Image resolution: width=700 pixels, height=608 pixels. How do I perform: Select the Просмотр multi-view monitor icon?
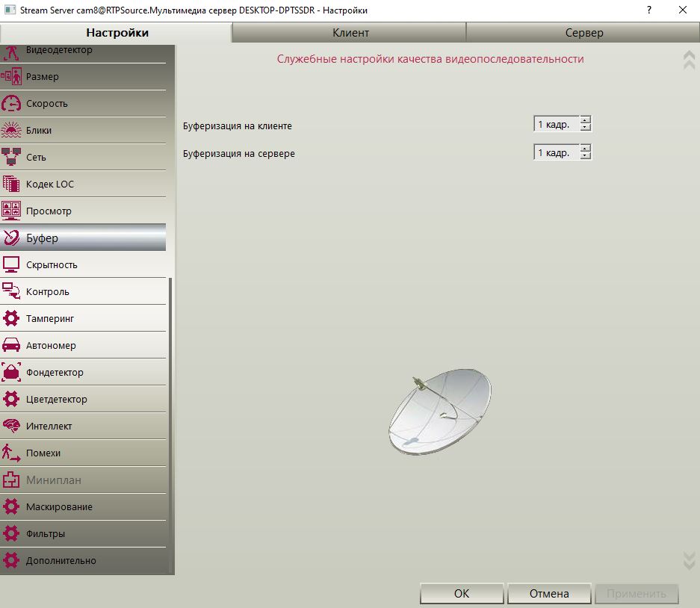(x=11, y=211)
